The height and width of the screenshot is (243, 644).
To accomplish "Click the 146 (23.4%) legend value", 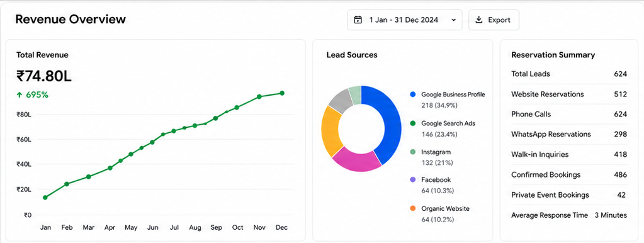I will pos(439,134).
